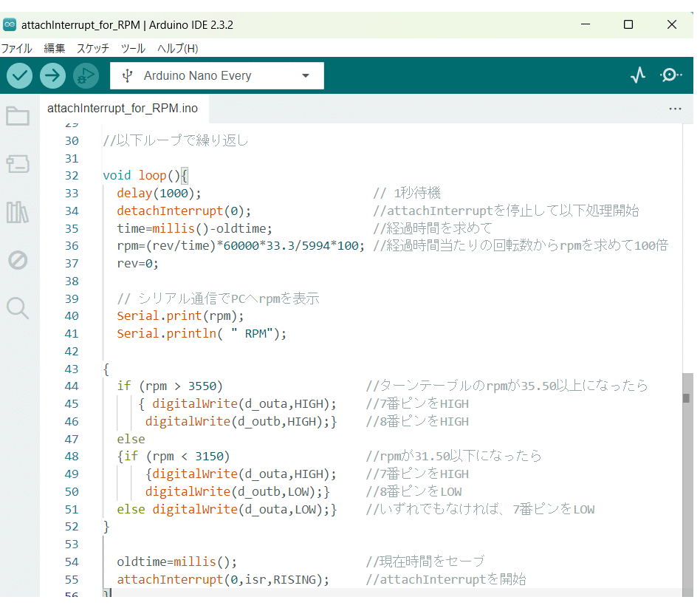Click 'attachInterrupt(0,isr,RISING);' code
This screenshot has width=700, height=611.
point(223,580)
